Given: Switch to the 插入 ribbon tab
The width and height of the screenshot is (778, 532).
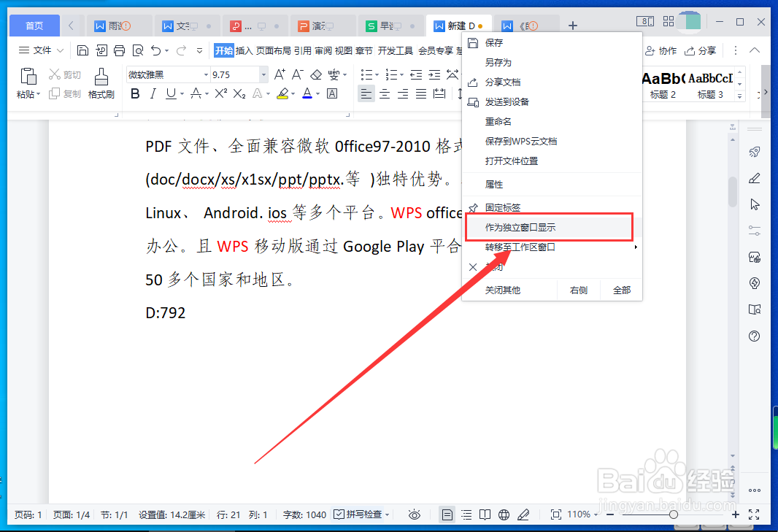Looking at the screenshot, I should (x=244, y=50).
